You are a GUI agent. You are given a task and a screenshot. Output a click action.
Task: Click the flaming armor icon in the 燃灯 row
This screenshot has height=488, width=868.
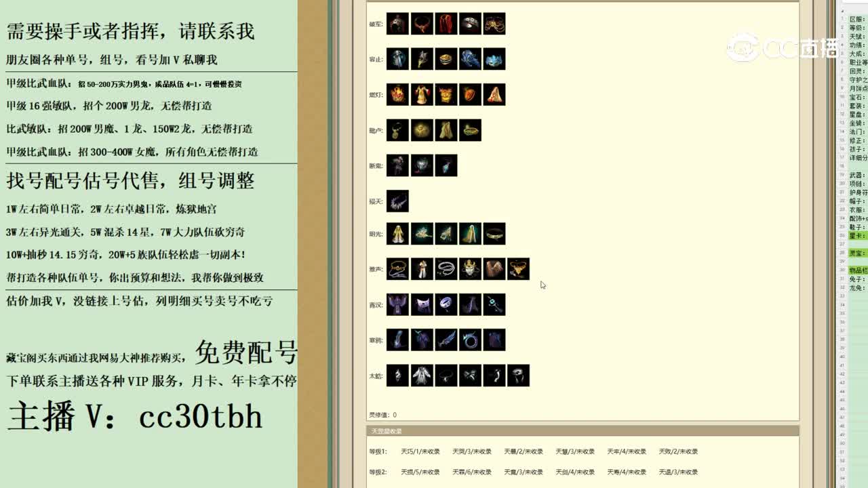(397, 94)
